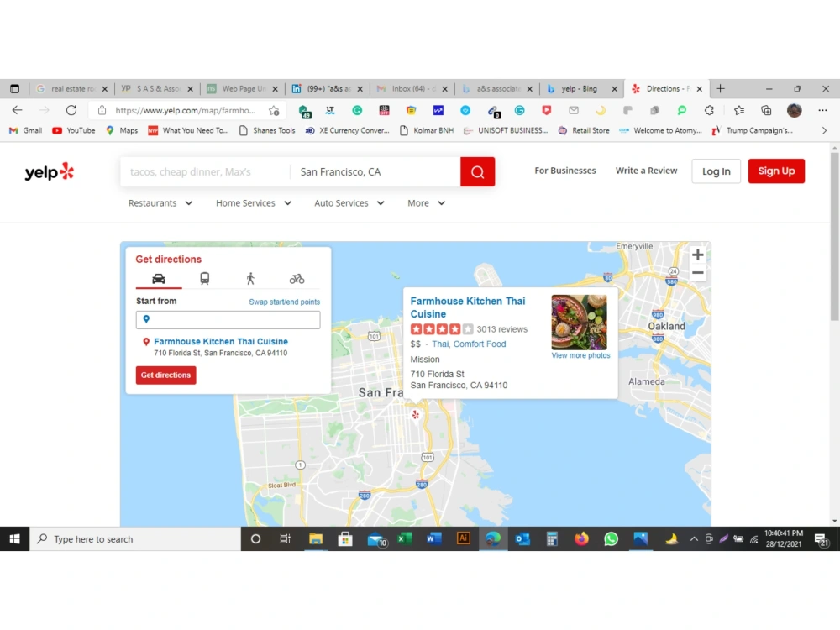Click the View more photos link
The width and height of the screenshot is (840, 630).
(580, 355)
